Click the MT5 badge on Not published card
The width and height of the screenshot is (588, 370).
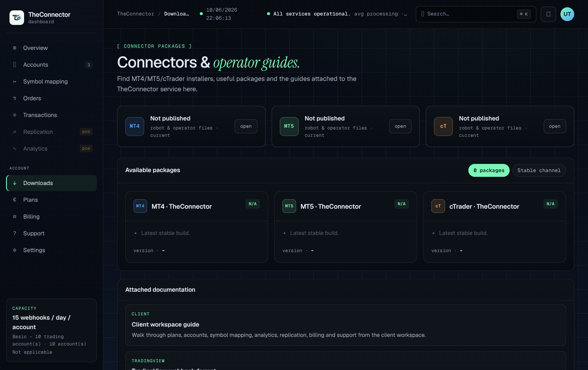pos(289,126)
